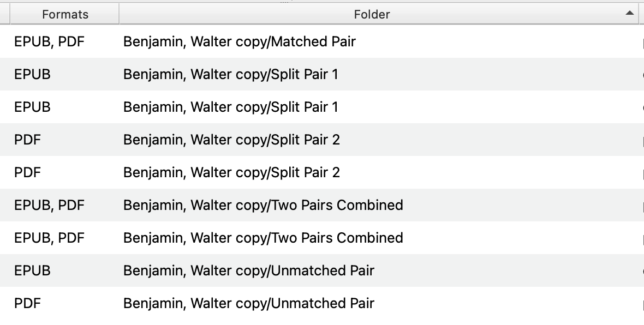Select the Unmatched Pair folder in PDF row
Viewport: 644px width, 325px height.
[x=249, y=303]
